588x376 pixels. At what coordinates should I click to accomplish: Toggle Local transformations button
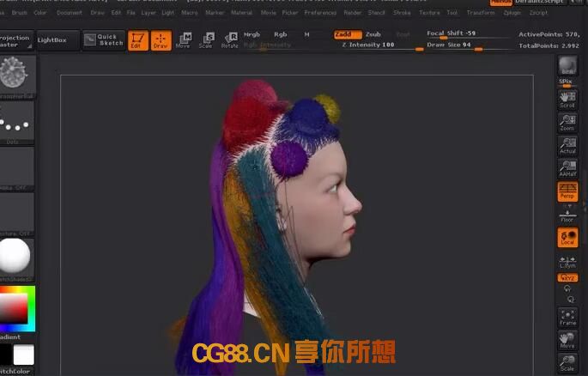point(567,237)
